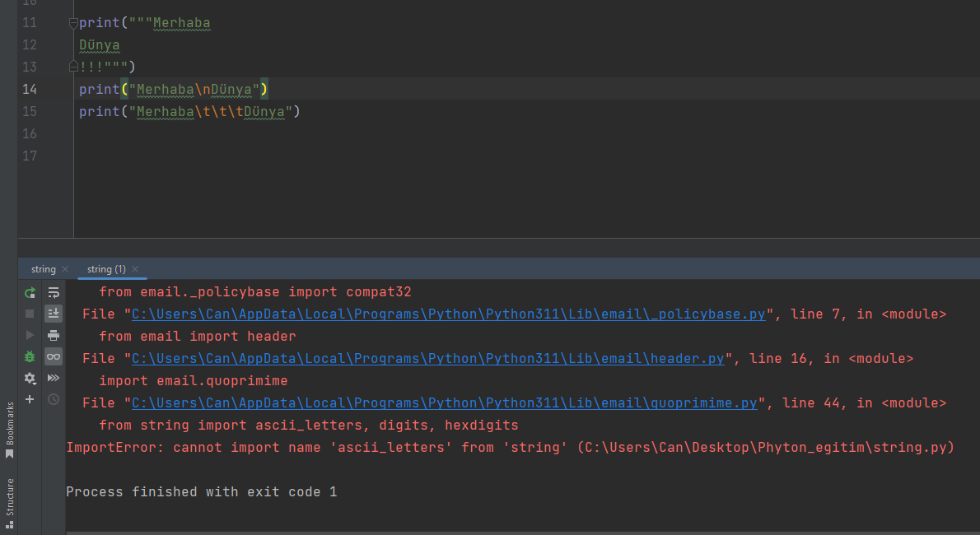Open the Structure tool window
The width and height of the screenshot is (980, 535).
point(8,500)
